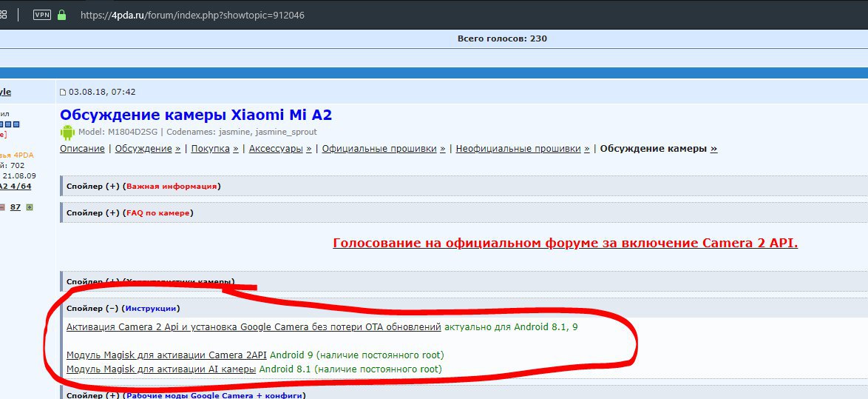Click the Codenames: jasmine, jasmine_sprout text
Viewport: 868px width, 399px height.
242,132
